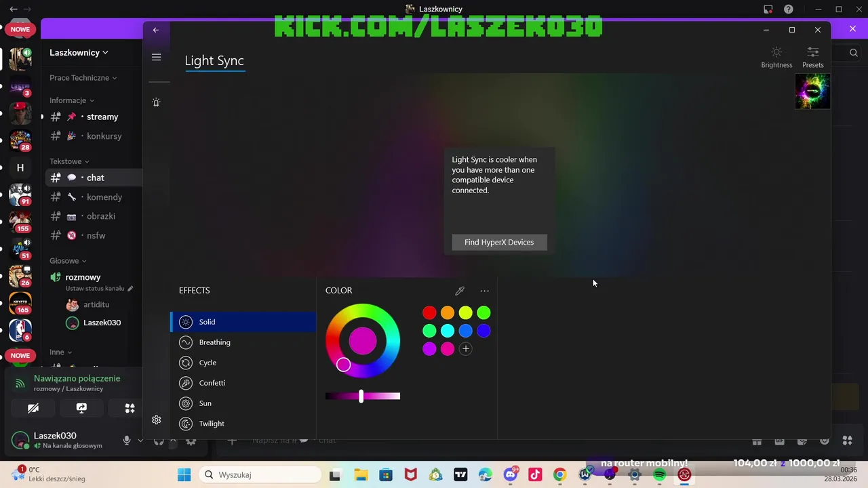Open TikTok from taskbar

click(535, 474)
